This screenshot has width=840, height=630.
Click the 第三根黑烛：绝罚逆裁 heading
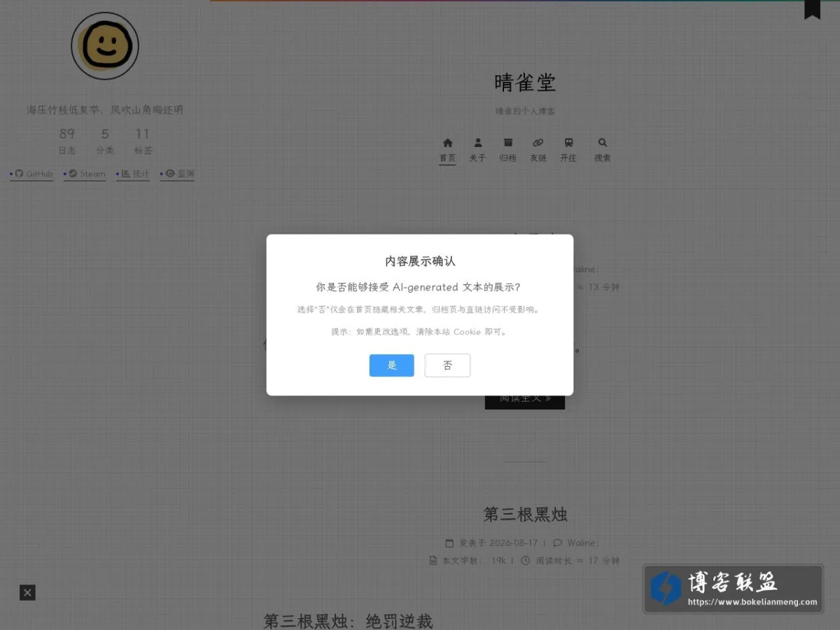click(348, 621)
